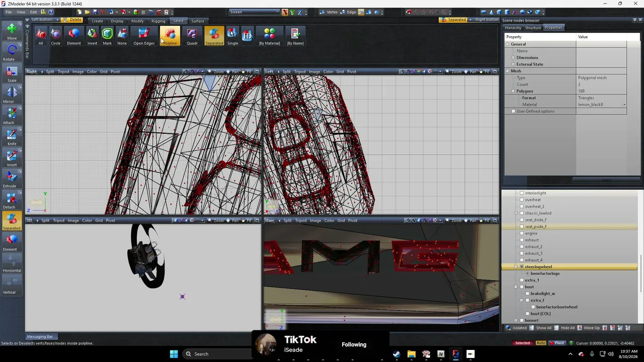Select by Material icon
Screen dimensions: 644x362
point(269,36)
